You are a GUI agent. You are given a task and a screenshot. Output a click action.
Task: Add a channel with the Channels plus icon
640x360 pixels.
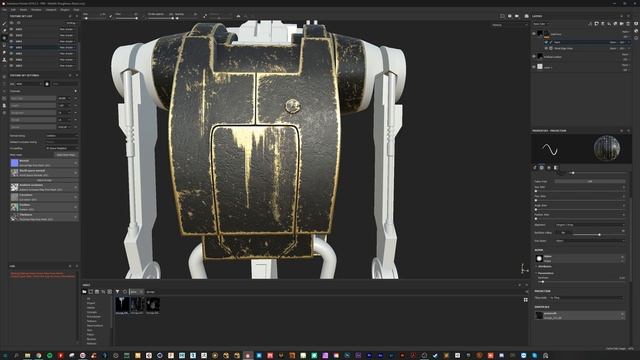[x=76, y=91]
